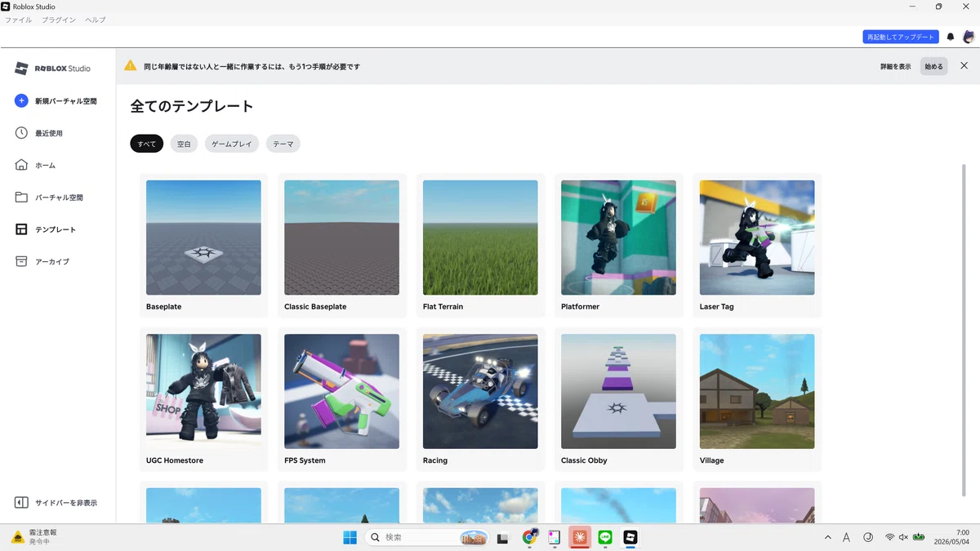
Task: Select the UGC Homestore template
Action: click(203, 399)
